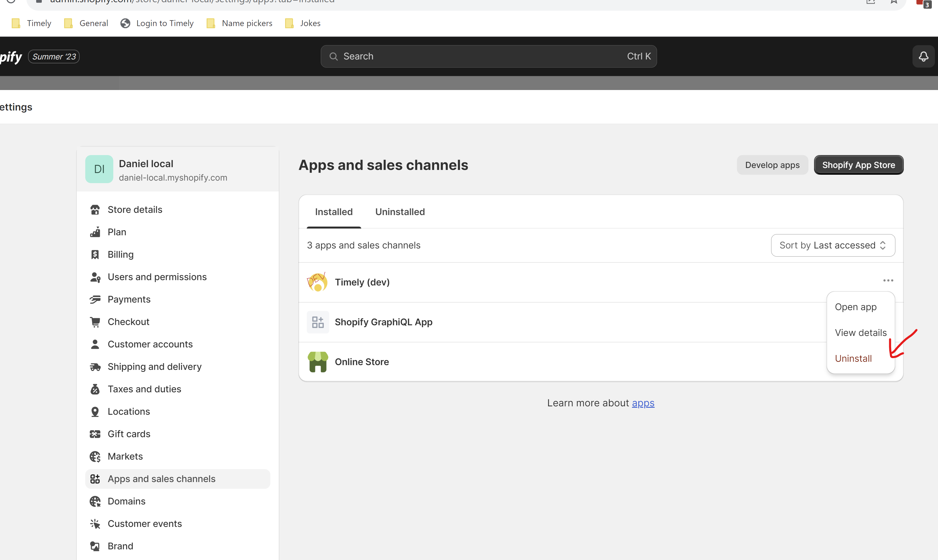Open Store details settings

pyautogui.click(x=178, y=210)
